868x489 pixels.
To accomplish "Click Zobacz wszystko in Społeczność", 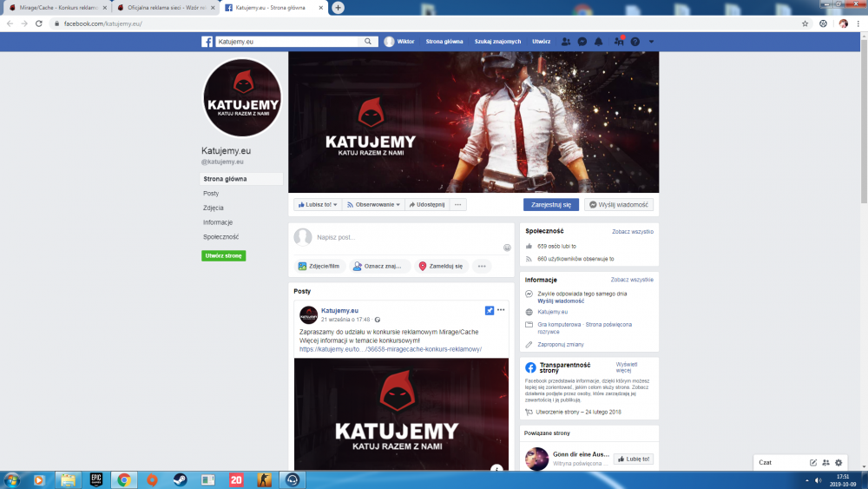I will click(632, 232).
